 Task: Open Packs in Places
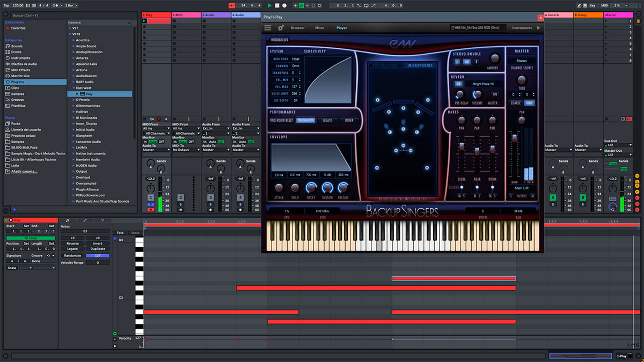(x=16, y=123)
